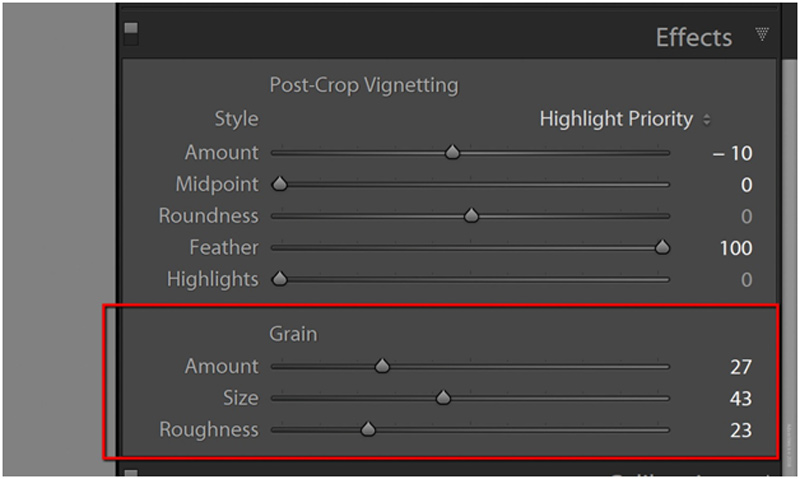
Task: Click the Feather value field showing 100
Action: [x=735, y=248]
